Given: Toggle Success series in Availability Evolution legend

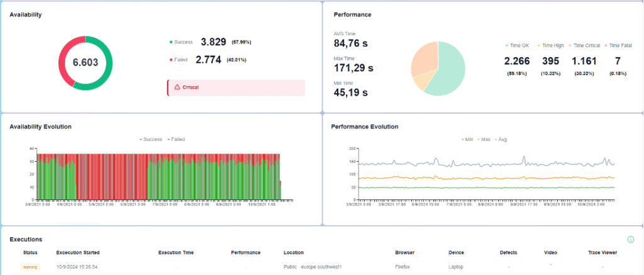Looking at the screenshot, I should point(151,139).
